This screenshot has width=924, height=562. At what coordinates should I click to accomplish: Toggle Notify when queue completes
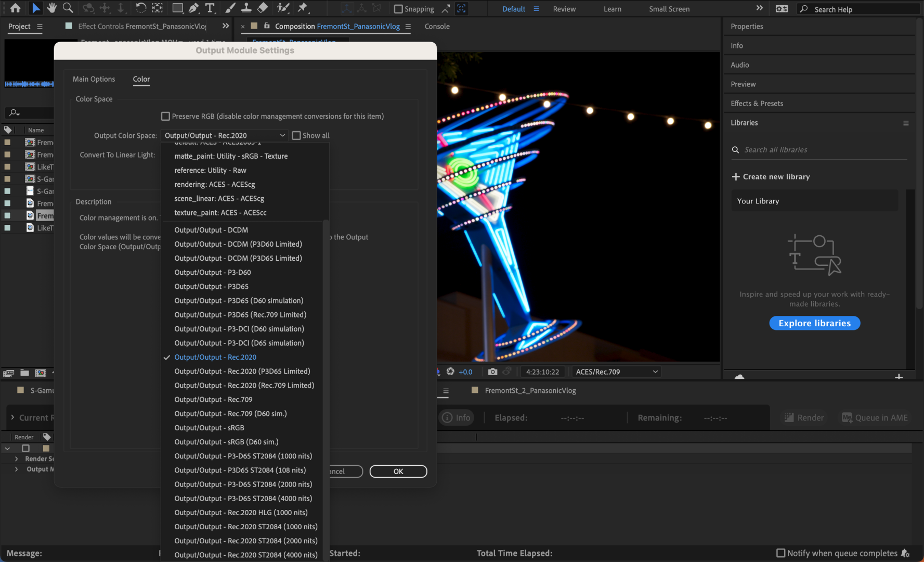[780, 553]
